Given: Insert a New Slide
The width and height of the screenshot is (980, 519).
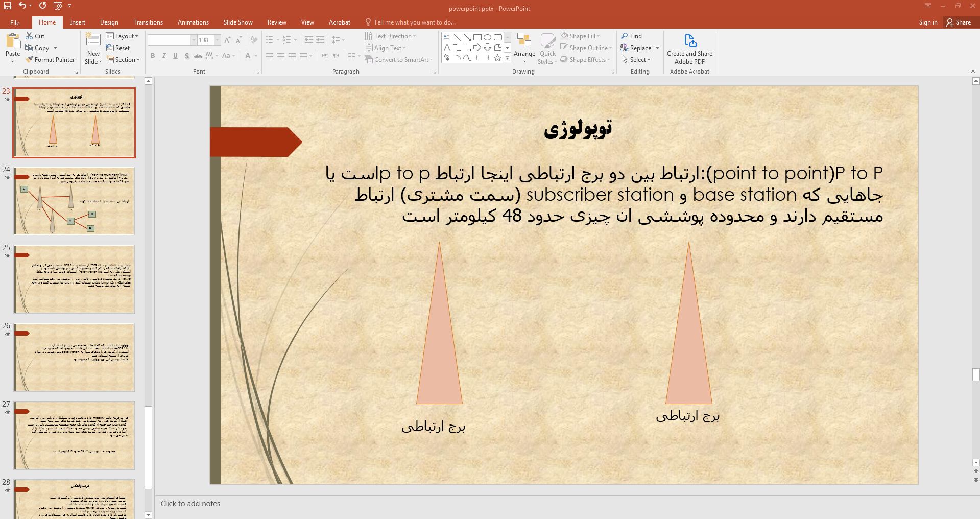Looking at the screenshot, I should tap(93, 49).
